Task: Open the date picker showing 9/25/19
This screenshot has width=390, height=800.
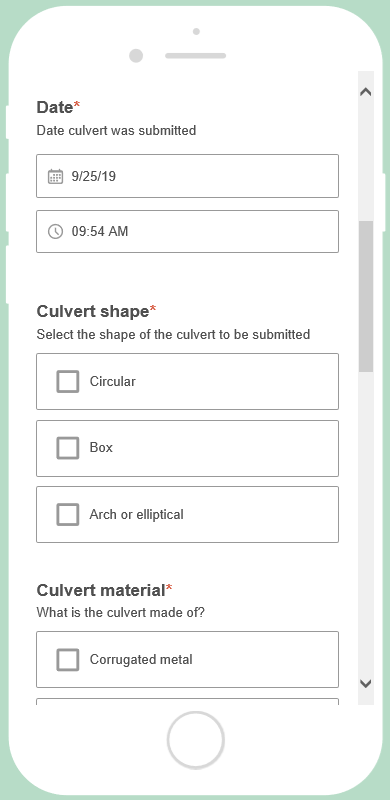Action: tap(187, 176)
